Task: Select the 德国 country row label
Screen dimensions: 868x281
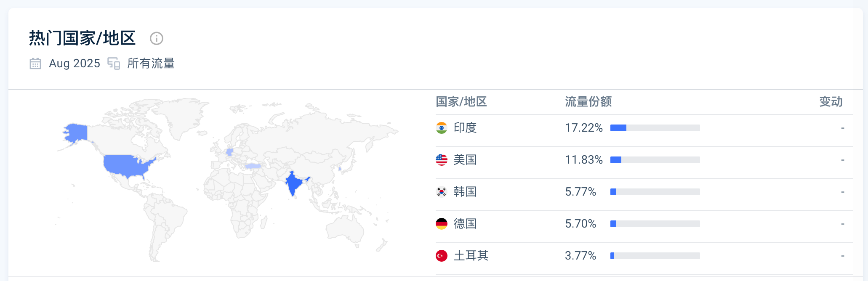Action: pyautogui.click(x=465, y=224)
